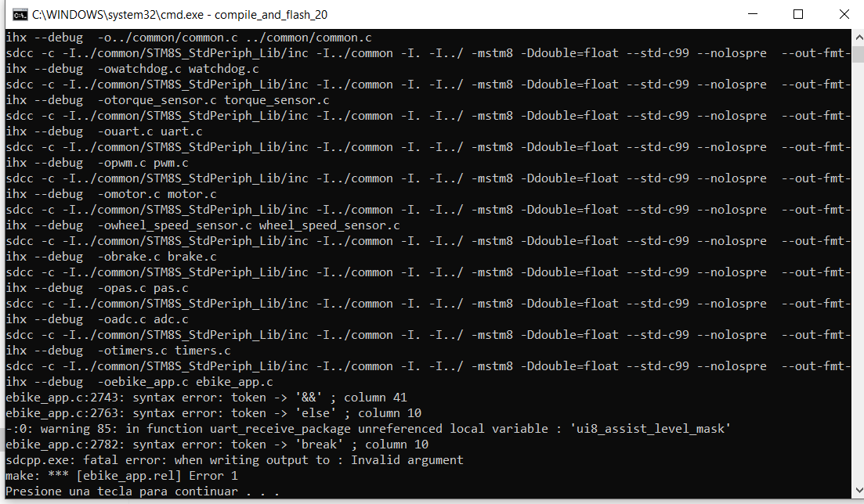Click the ebike_app.c:2743 syntax error line
The height and width of the screenshot is (504, 864).
pyautogui.click(x=206, y=398)
